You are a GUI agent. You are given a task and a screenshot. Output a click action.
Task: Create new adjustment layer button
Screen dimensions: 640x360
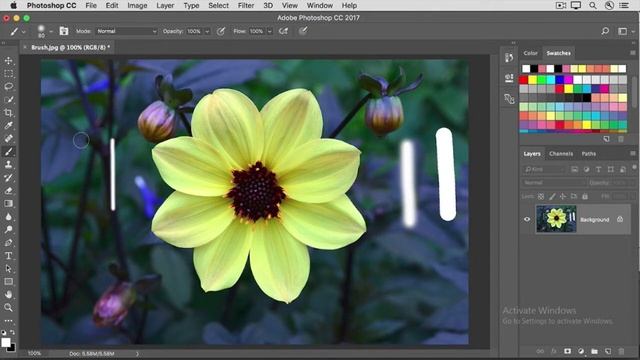tap(581, 351)
